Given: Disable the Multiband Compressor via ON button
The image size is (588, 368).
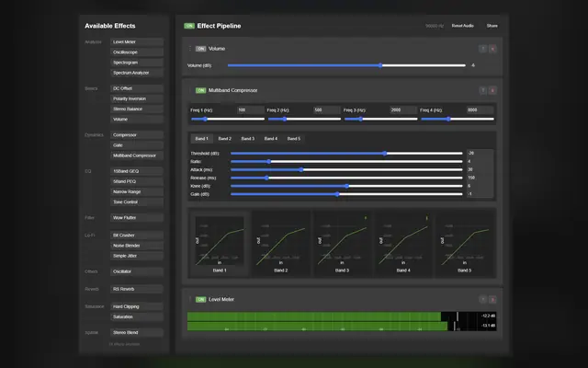Looking at the screenshot, I should [x=200, y=90].
